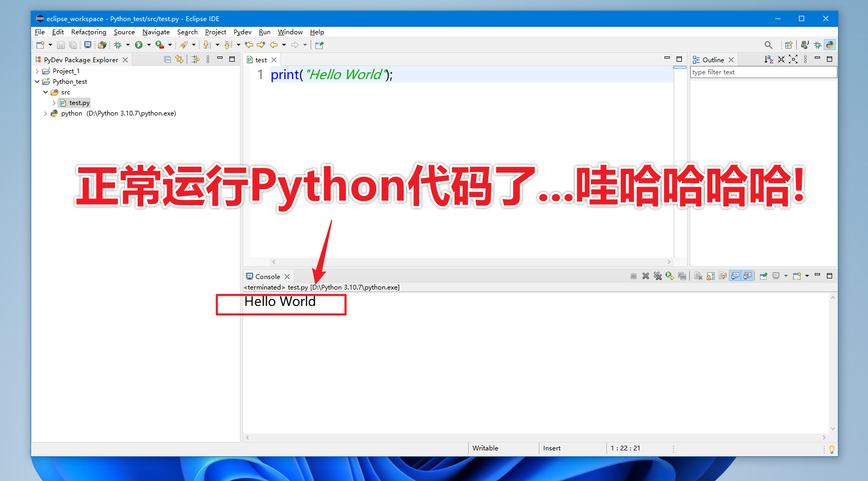Expand the python interpreter node

[46, 113]
